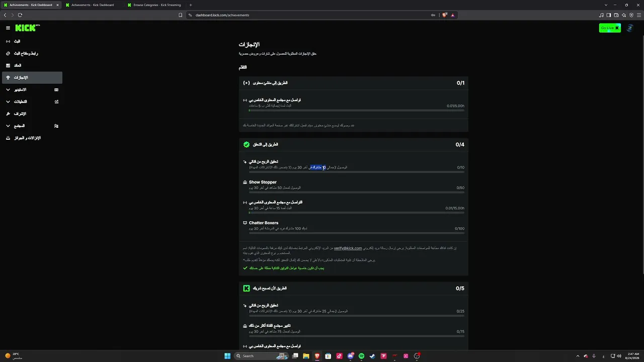The height and width of the screenshot is (362, 644).
Task: Open رابط ومفتاح البث in sidebar
Action: coord(32,53)
